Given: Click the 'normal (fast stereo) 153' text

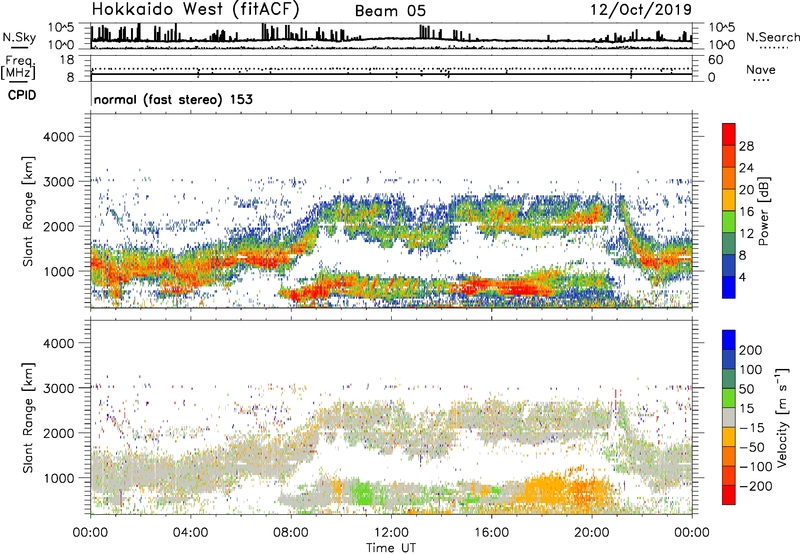Looking at the screenshot, I should pos(173,99).
